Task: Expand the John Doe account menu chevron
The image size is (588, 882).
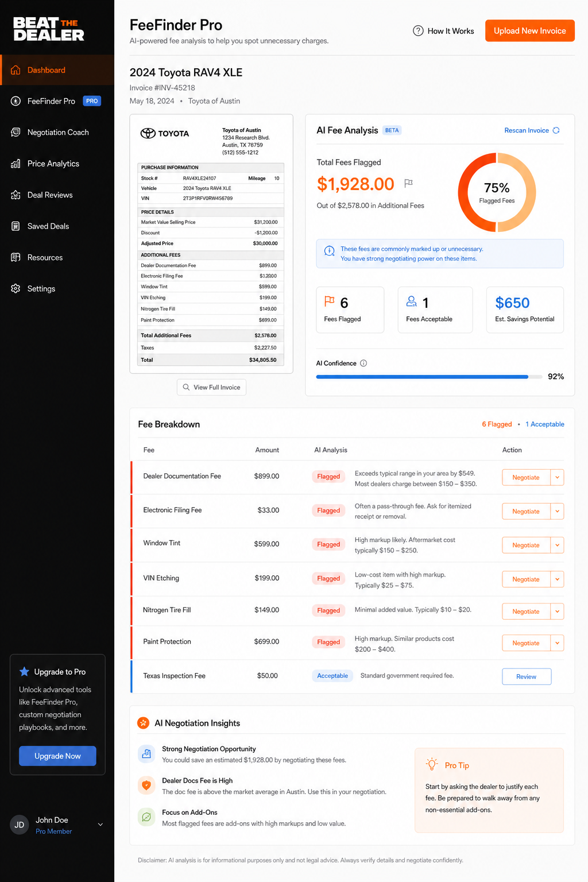Action: click(x=100, y=825)
